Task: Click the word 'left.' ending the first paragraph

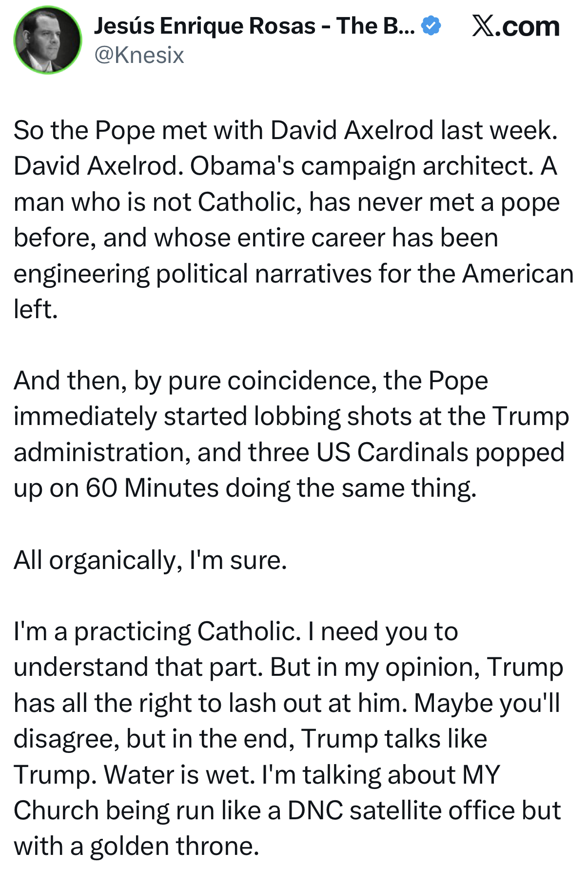Action: pos(36,309)
